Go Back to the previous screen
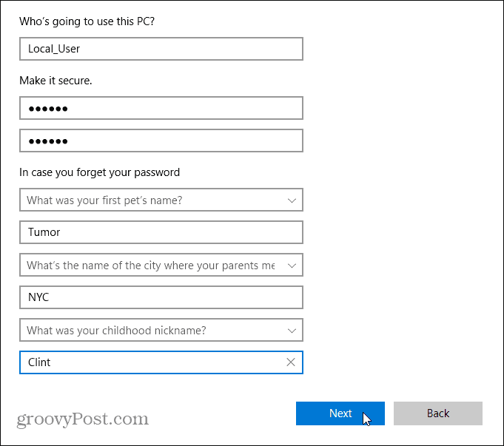 (438, 413)
